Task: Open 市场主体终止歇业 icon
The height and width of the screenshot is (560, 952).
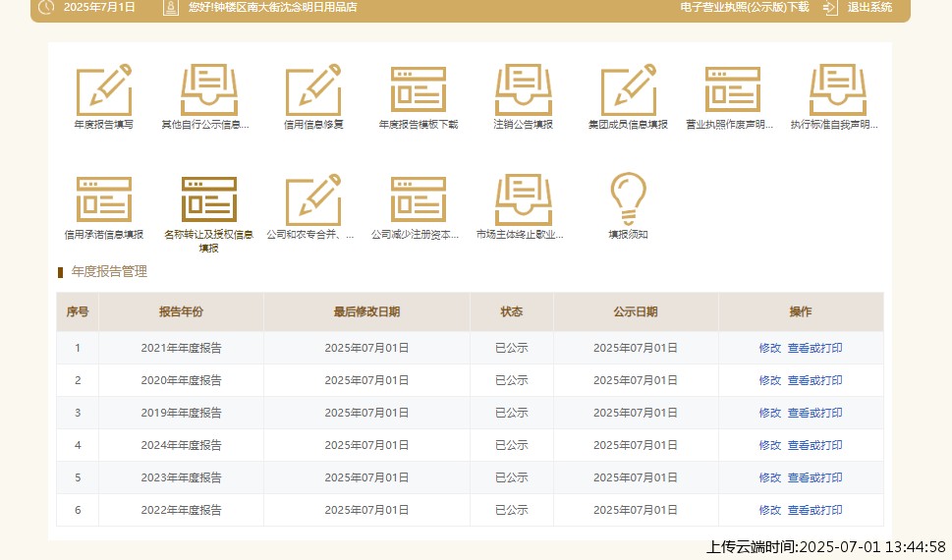Action: pyautogui.click(x=524, y=199)
